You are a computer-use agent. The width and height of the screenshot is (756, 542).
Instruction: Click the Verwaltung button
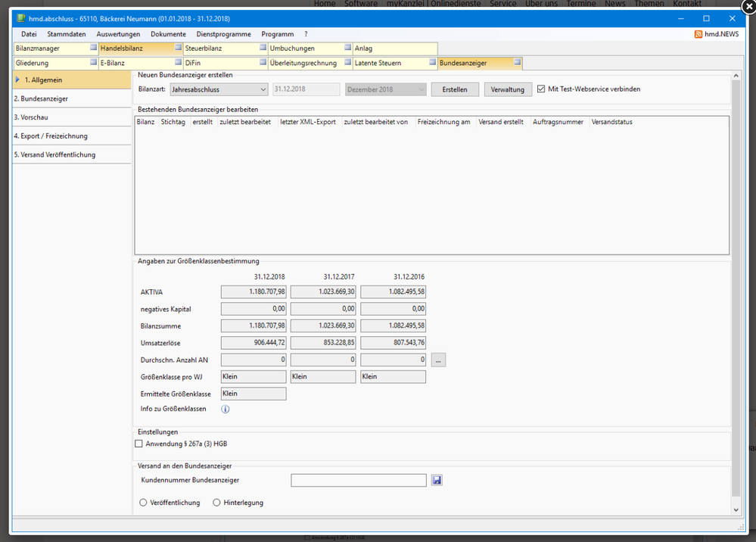(507, 89)
